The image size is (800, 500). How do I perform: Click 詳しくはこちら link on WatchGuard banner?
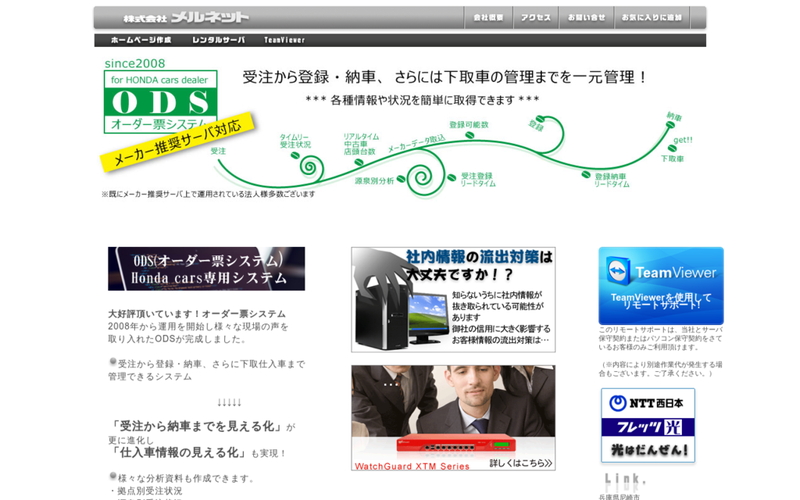(x=520, y=463)
